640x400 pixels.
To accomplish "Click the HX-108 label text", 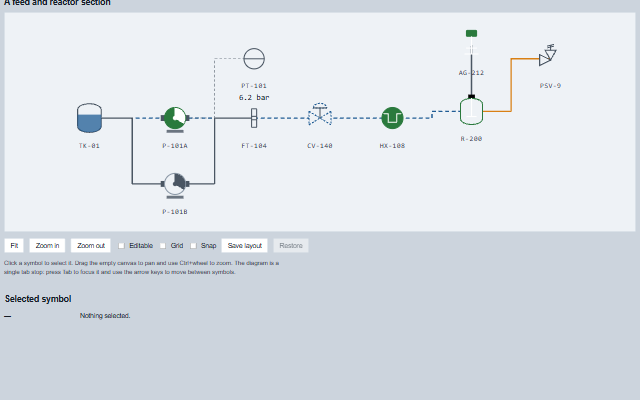I will point(392,146).
